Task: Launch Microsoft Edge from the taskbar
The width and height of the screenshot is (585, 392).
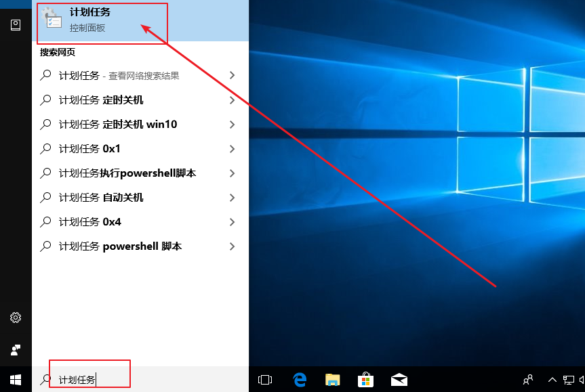Action: click(x=299, y=380)
